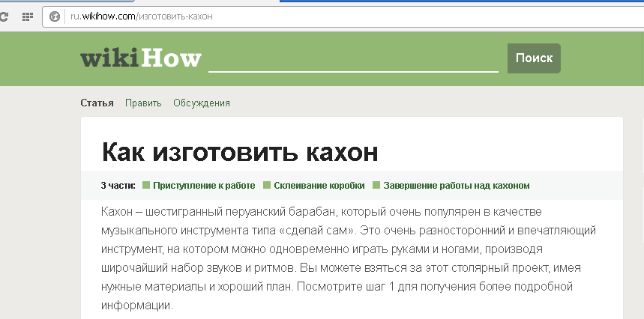Screen dimensions: 644x319
Task: Reload the page using browser refresh icon
Action: click(x=4, y=16)
